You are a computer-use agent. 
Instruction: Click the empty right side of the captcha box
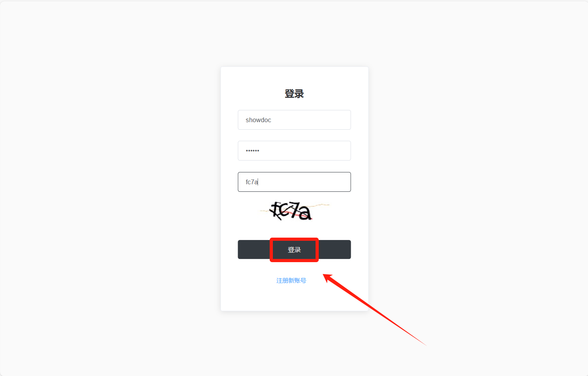(x=324, y=182)
